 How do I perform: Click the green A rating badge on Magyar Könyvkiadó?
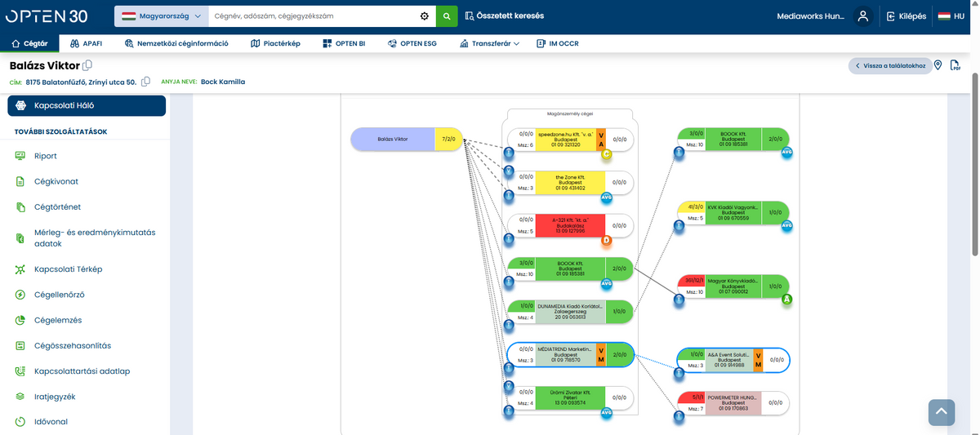click(x=787, y=300)
